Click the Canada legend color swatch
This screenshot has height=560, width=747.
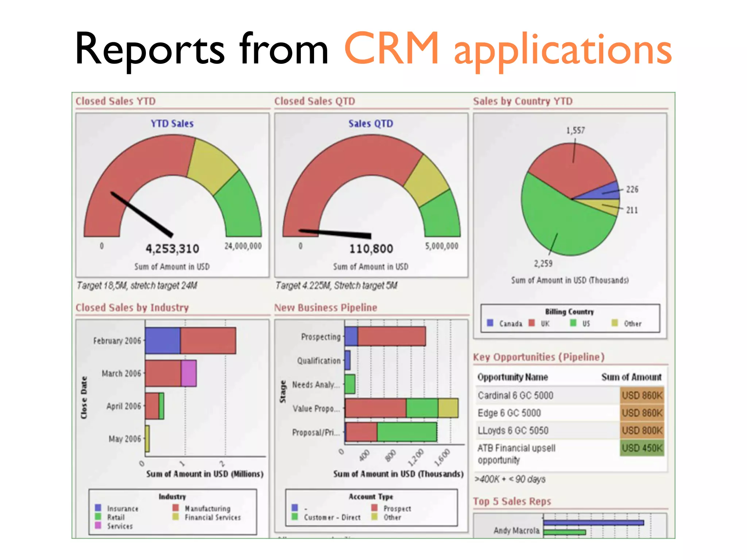[x=490, y=323]
